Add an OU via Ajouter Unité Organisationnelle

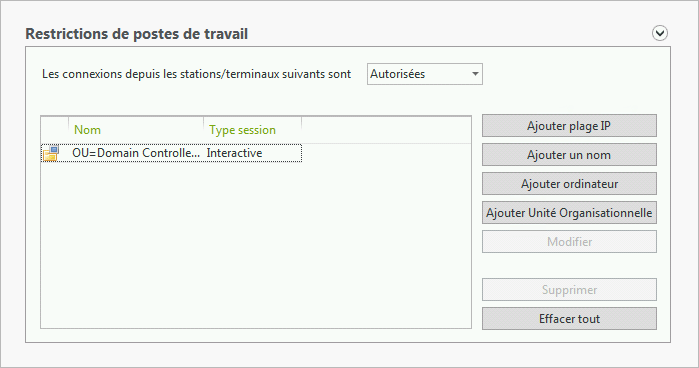pos(569,213)
